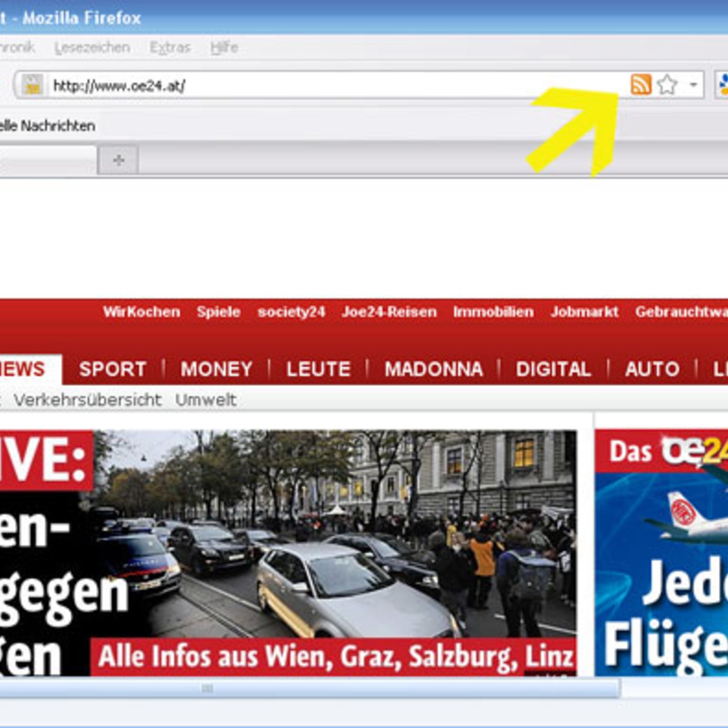Visit the Jobmarkt link
The width and height of the screenshot is (728, 728).
point(584,312)
